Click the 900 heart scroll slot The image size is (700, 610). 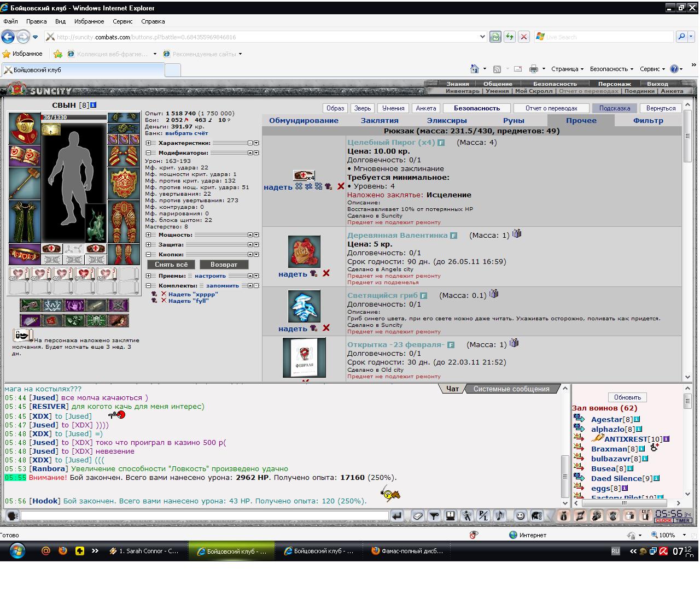(x=85, y=275)
